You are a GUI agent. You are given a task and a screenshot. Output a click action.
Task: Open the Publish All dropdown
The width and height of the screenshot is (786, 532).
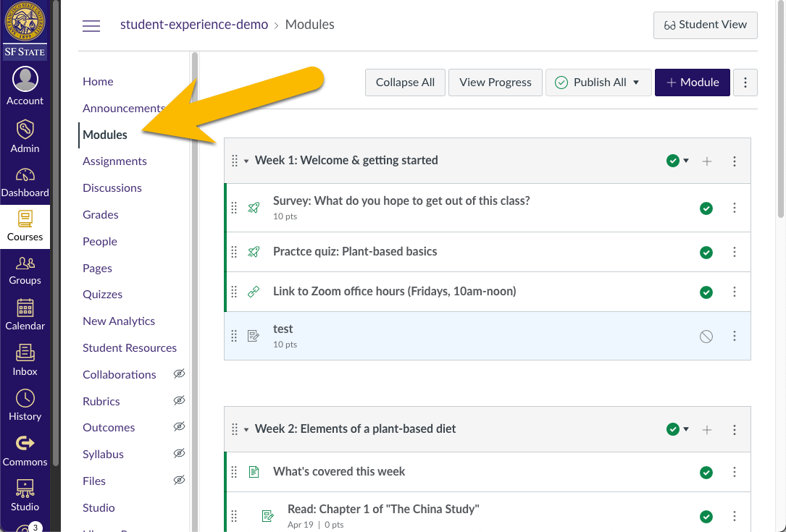click(x=598, y=83)
